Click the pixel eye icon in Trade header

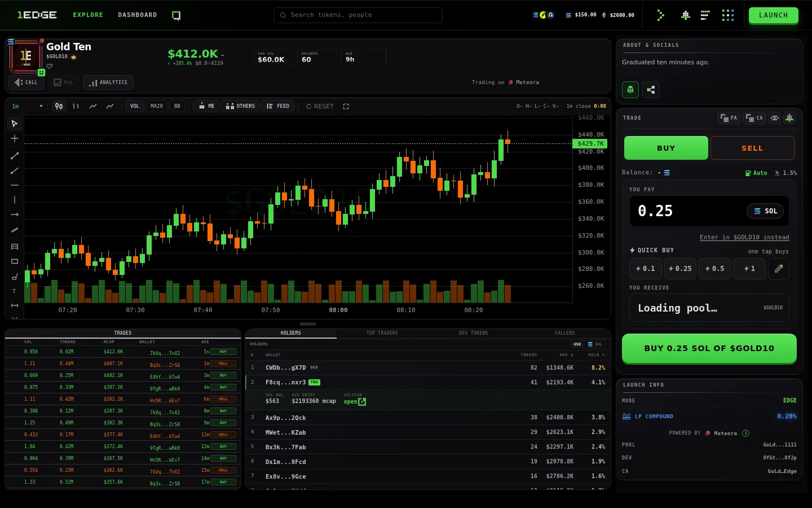pyautogui.click(x=775, y=118)
